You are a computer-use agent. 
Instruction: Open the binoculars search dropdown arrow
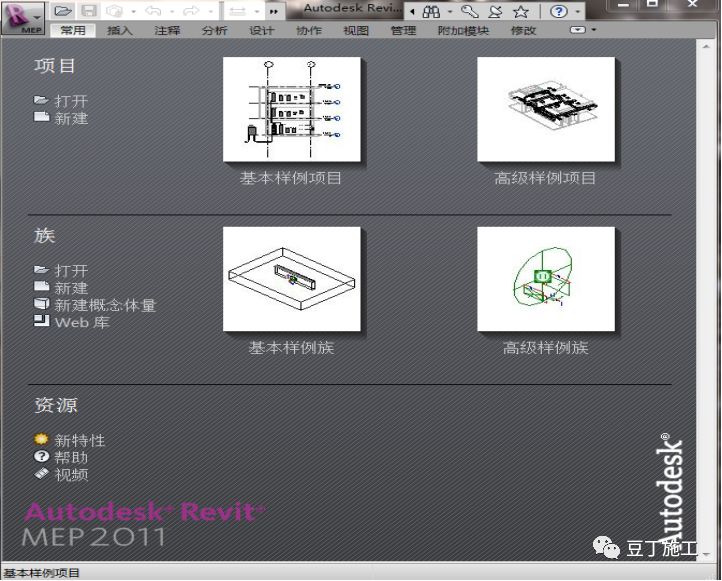point(449,12)
